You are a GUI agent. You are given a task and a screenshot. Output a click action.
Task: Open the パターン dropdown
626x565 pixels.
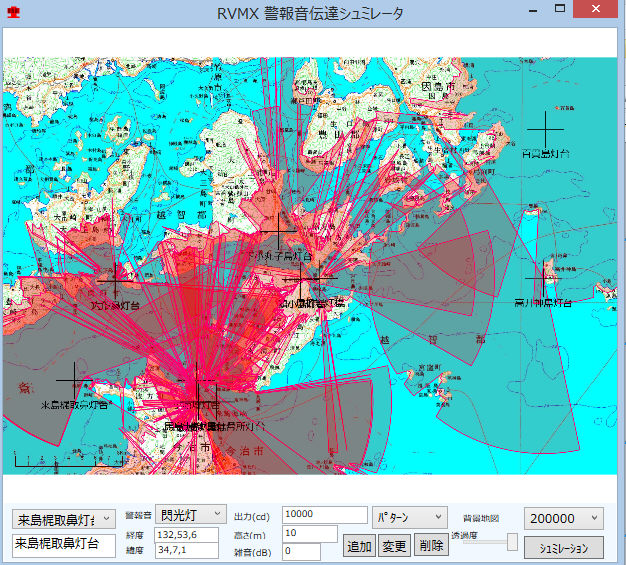(410, 517)
